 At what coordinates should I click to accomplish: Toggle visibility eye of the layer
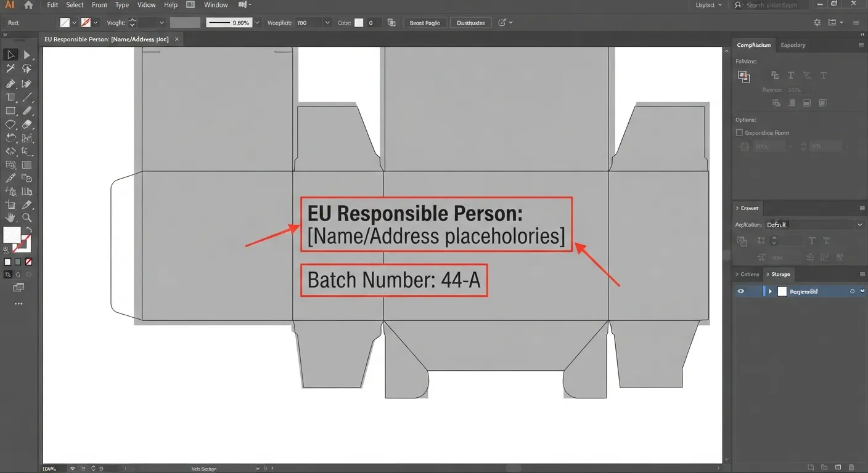pos(740,291)
